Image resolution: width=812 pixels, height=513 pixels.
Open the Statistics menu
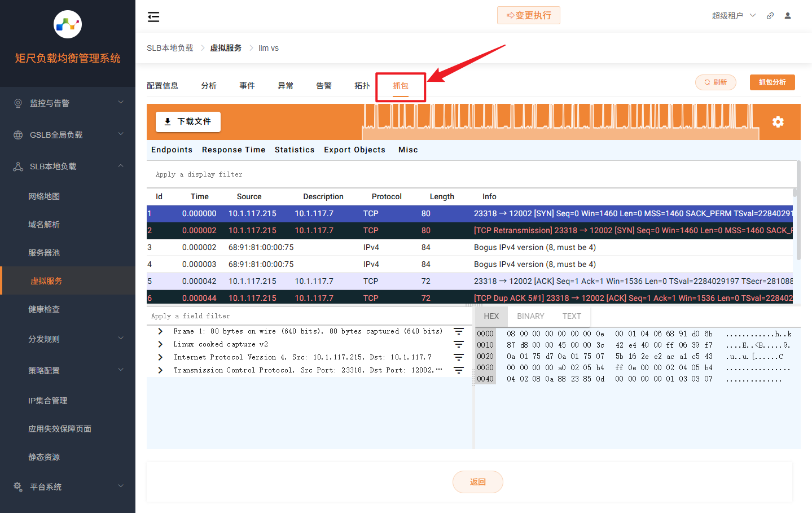[294, 150]
